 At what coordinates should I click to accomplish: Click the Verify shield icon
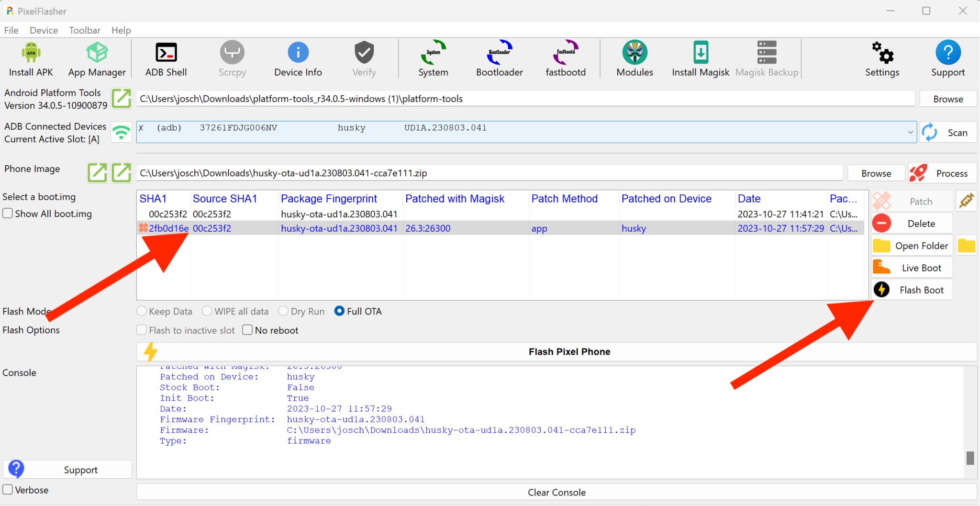coord(364,52)
